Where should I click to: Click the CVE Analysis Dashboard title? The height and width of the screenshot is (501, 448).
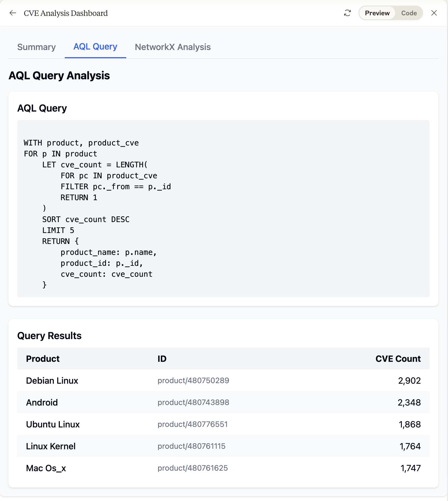[66, 13]
